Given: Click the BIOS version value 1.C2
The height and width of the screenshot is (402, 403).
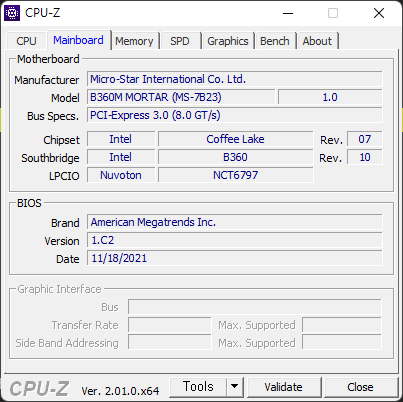Looking at the screenshot, I should (235, 240).
